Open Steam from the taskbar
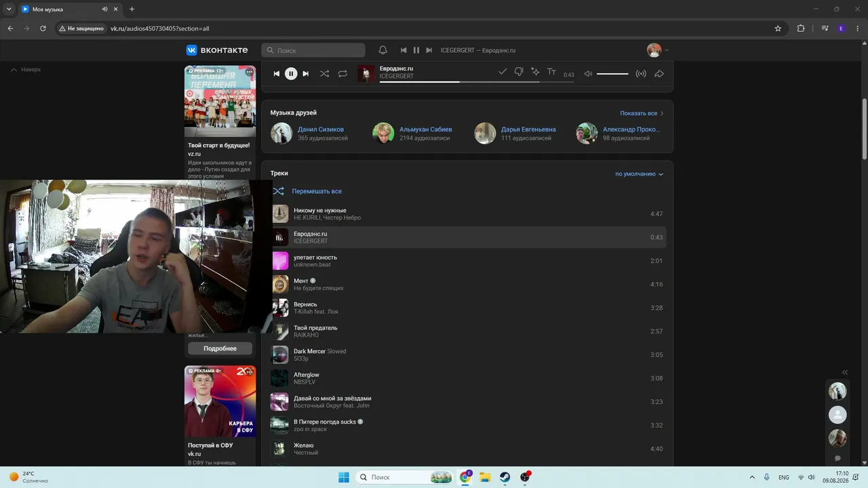The width and height of the screenshot is (868, 488). click(x=505, y=477)
